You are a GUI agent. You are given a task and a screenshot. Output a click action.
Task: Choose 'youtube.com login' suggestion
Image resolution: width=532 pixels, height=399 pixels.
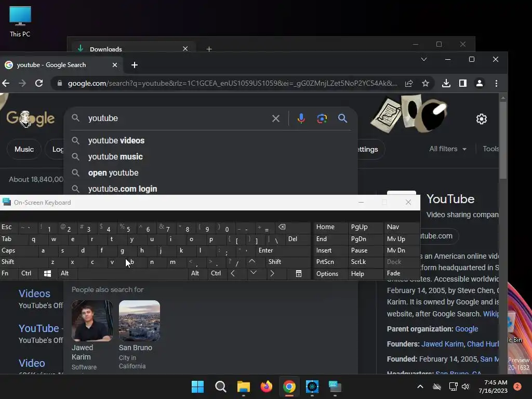coord(210,189)
